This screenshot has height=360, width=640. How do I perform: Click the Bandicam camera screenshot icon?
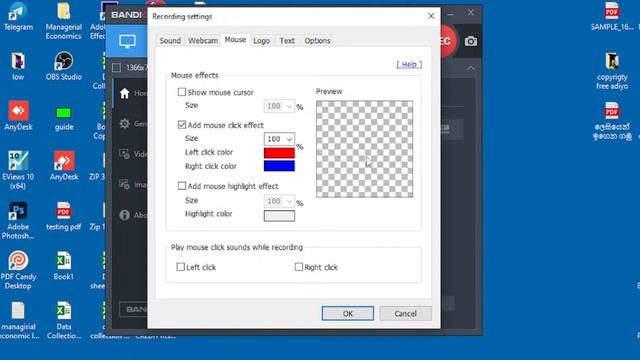[x=470, y=41]
